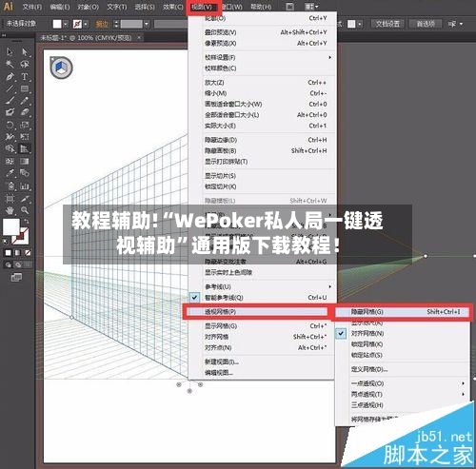Select the Shape Builder tool
Screen dimensions: 476x469
(10, 148)
